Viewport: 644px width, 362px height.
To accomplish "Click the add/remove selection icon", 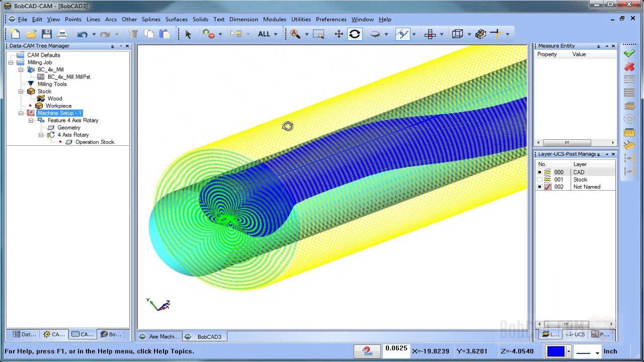I will click(x=209, y=34).
